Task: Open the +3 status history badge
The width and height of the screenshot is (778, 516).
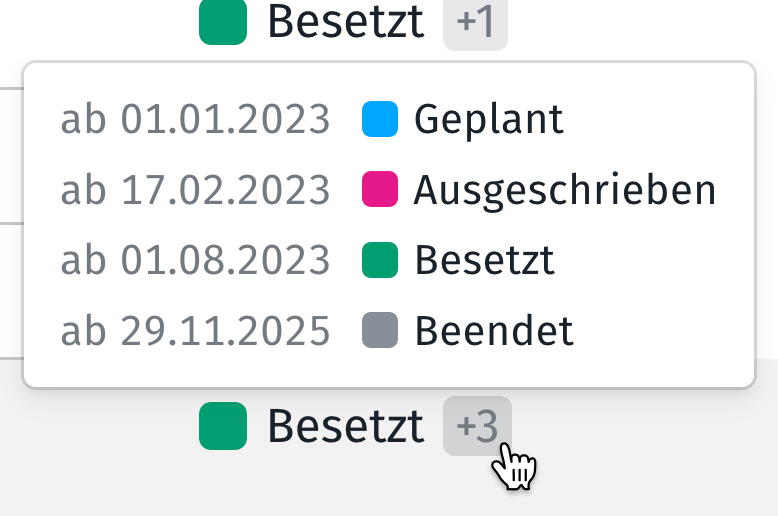Action: [x=477, y=427]
